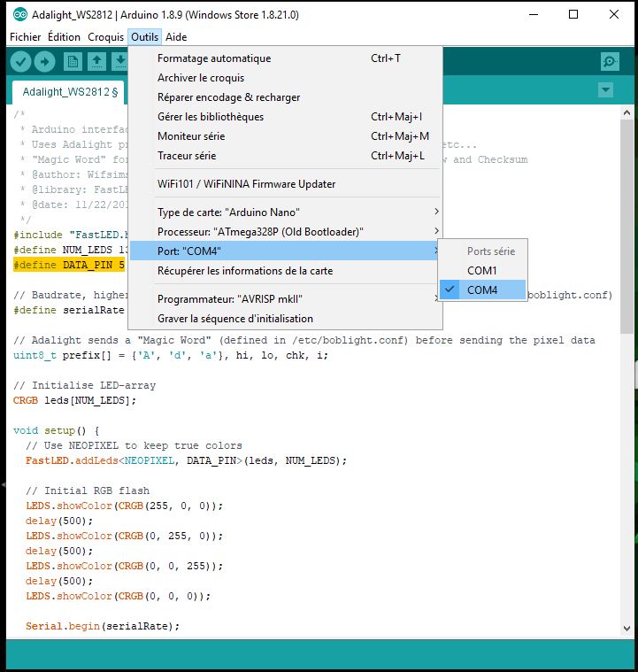Viewport: 638px width, 672px height.
Task: Click the vertical scrollbar thumb
Action: (626, 227)
